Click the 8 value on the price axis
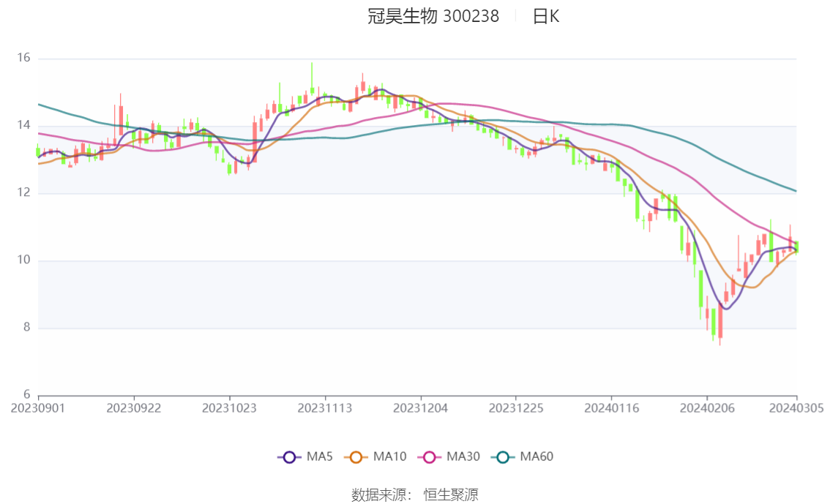The height and width of the screenshot is (504, 830). [26, 328]
